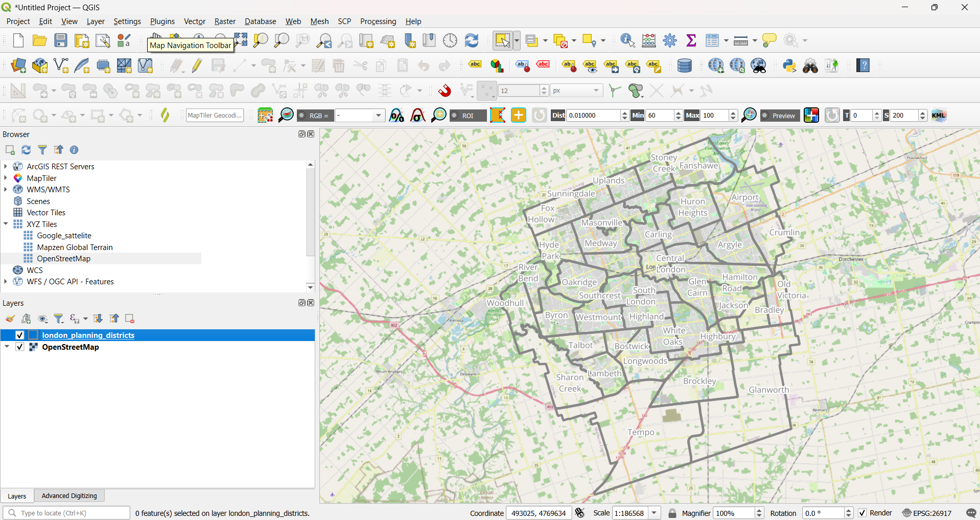The image size is (980, 520).
Task: Click Filter Browser funnel icon
Action: 42,150
